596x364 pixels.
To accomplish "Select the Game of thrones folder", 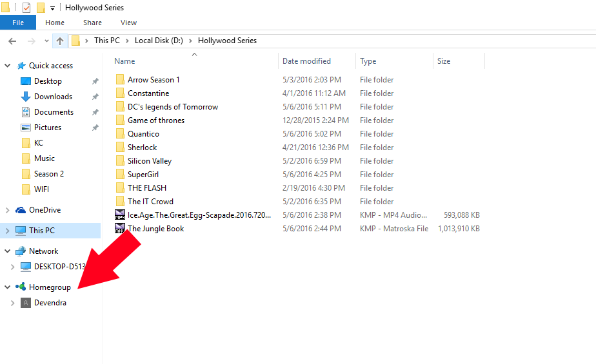I will (156, 120).
